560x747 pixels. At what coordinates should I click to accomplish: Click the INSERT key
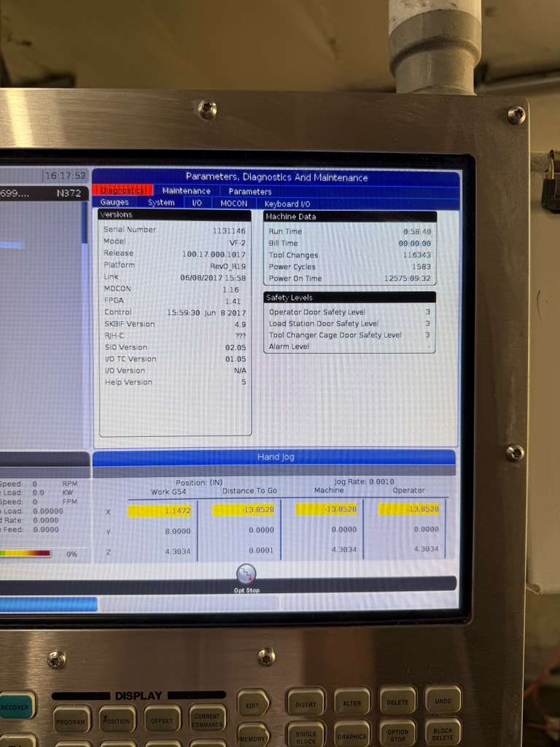[306, 703]
